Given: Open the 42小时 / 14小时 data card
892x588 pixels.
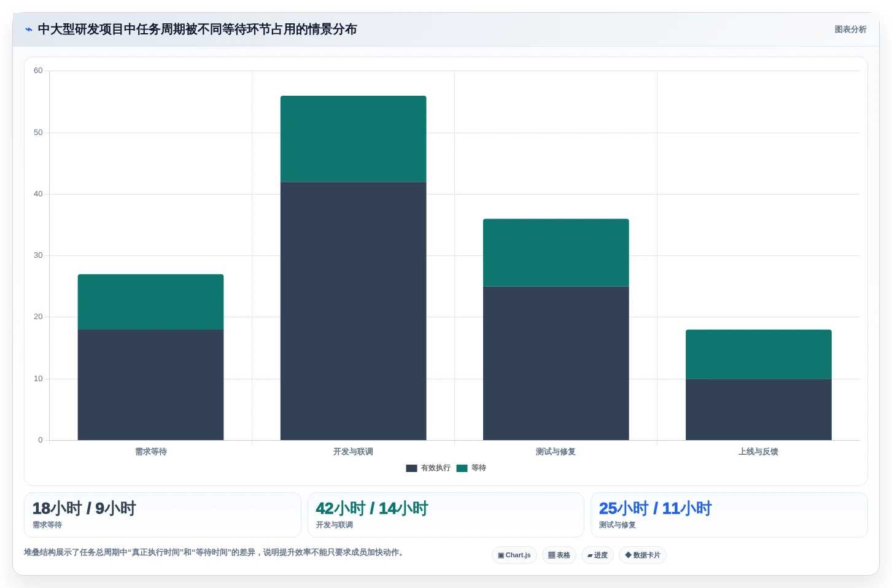Looking at the screenshot, I should [446, 515].
